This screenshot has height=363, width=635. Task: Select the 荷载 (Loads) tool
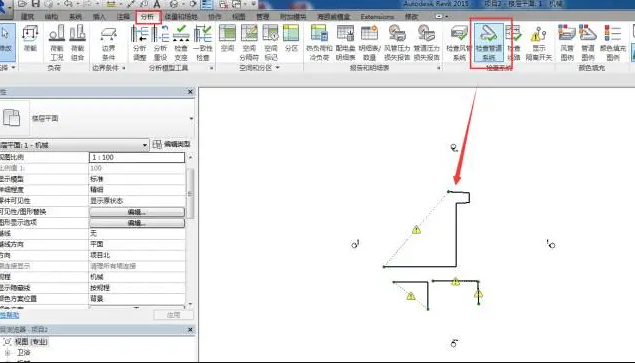(30, 38)
